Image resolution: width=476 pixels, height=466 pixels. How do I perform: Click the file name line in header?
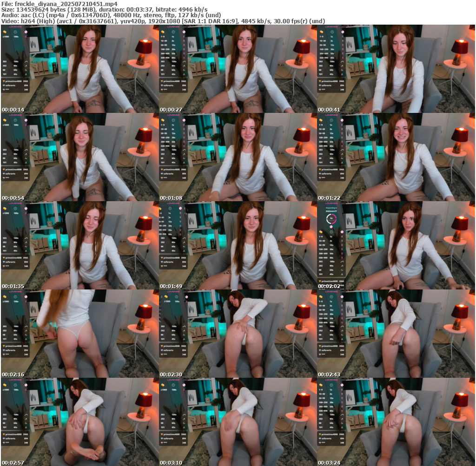[x=59, y=3]
